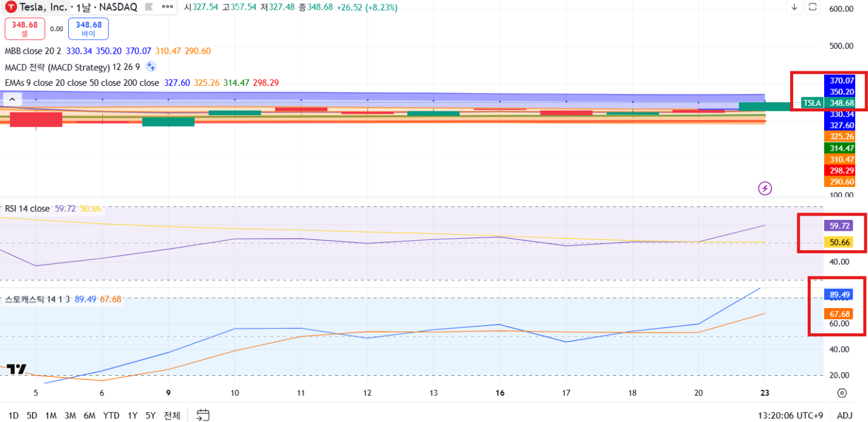
Task: Click the 59.72 RSI axis label
Action: pyautogui.click(x=838, y=225)
